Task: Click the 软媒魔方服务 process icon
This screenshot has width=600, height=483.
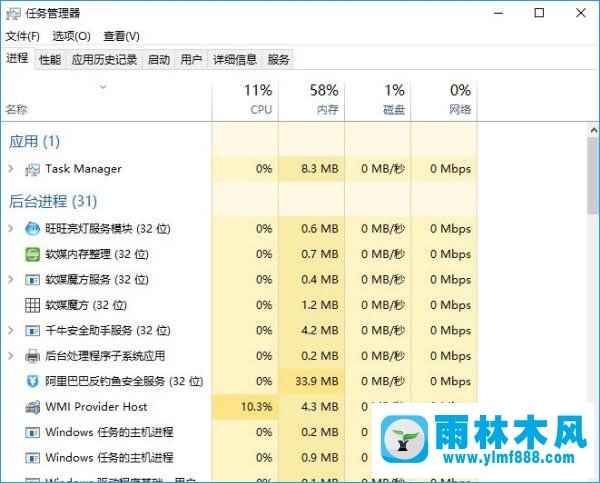Action: [x=32, y=280]
